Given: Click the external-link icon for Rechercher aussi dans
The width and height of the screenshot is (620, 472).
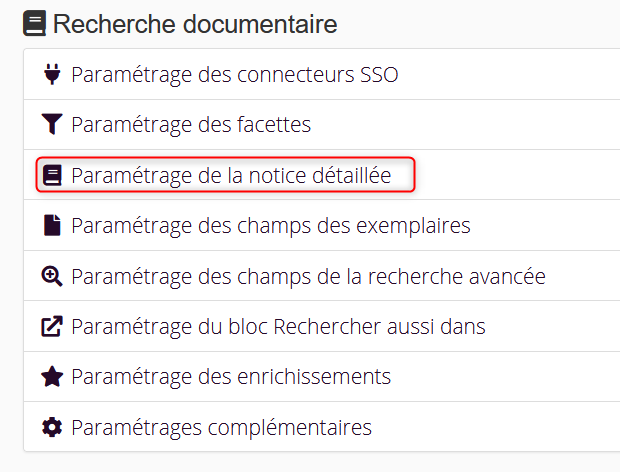Looking at the screenshot, I should [52, 327].
